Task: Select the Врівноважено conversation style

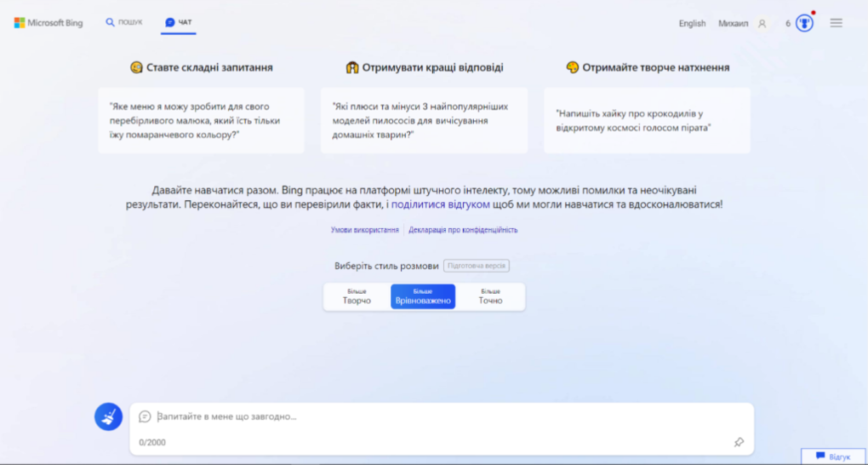Action: [x=423, y=296]
